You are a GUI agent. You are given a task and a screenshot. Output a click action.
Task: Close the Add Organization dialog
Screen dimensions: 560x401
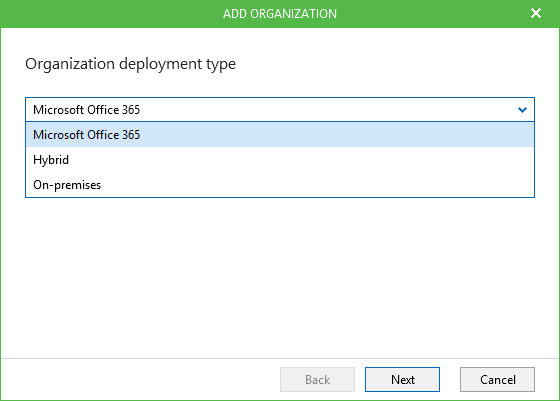click(536, 14)
